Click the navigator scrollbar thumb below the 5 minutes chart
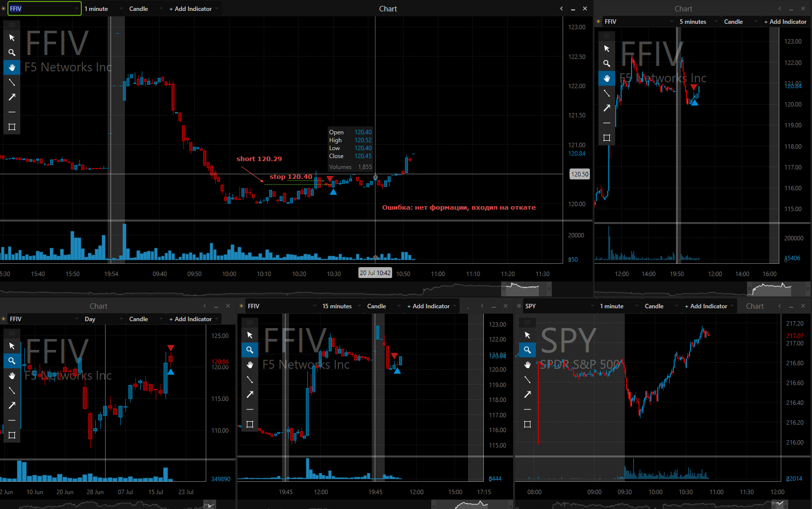Image resolution: width=812 pixels, height=509 pixels. (779, 288)
